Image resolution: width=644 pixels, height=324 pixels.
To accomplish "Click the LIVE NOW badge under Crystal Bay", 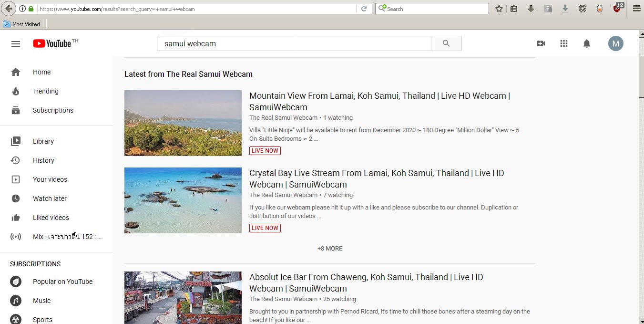I will pos(265,228).
